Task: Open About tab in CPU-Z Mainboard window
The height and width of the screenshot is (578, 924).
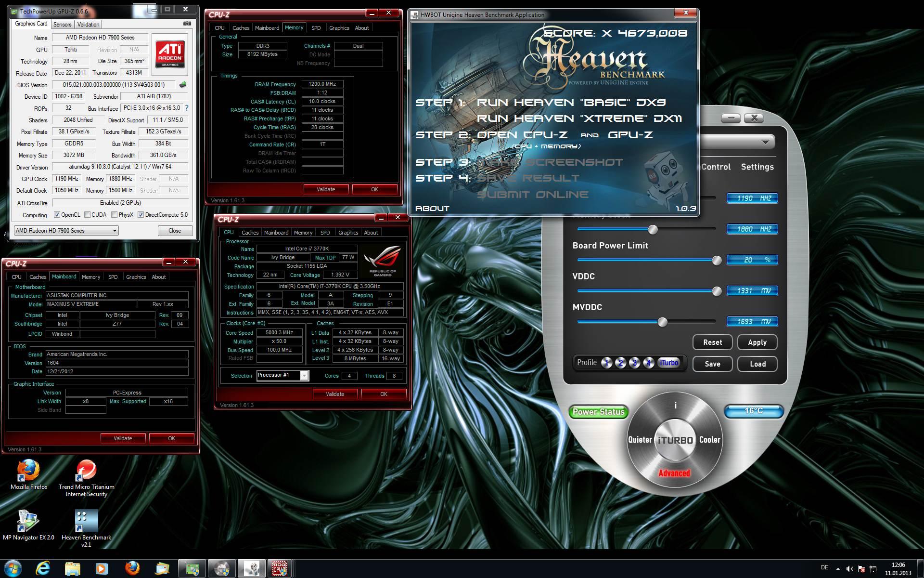Action: (x=159, y=277)
